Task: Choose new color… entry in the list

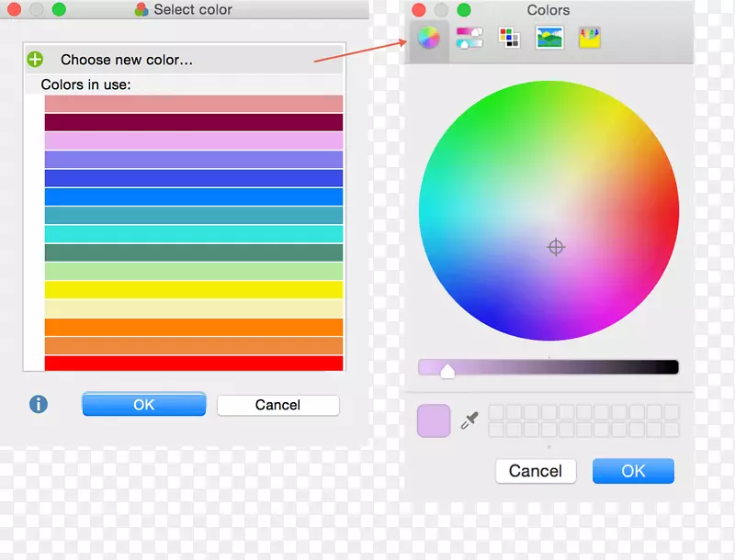Action: tap(185, 60)
